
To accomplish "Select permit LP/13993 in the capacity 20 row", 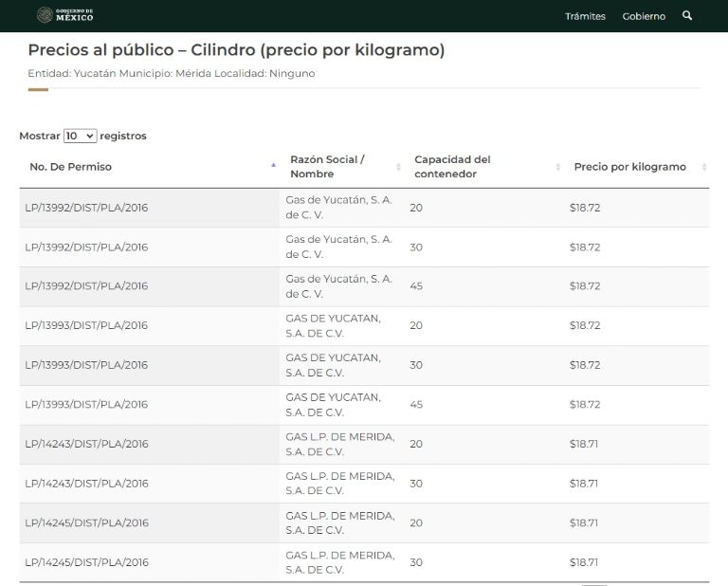I will 86,325.
